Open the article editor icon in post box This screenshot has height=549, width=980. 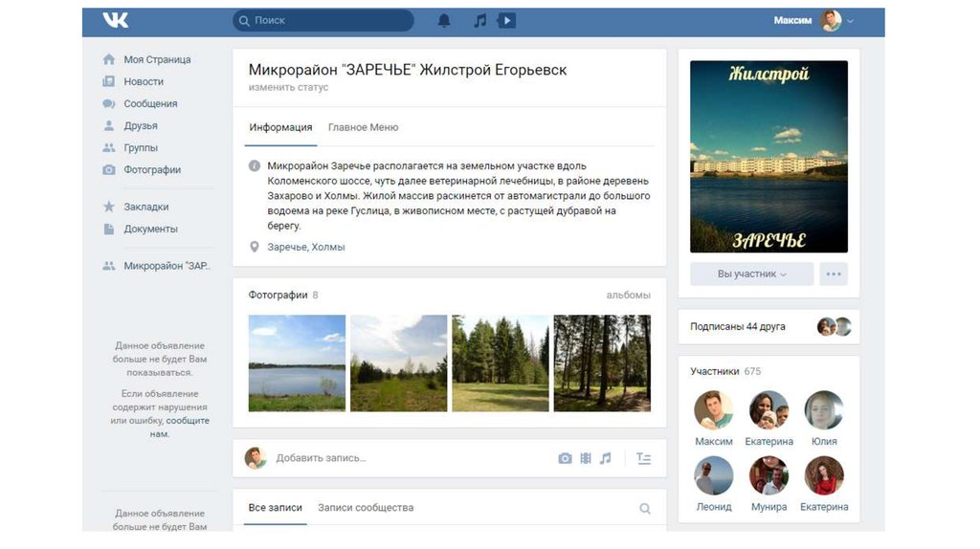click(644, 458)
